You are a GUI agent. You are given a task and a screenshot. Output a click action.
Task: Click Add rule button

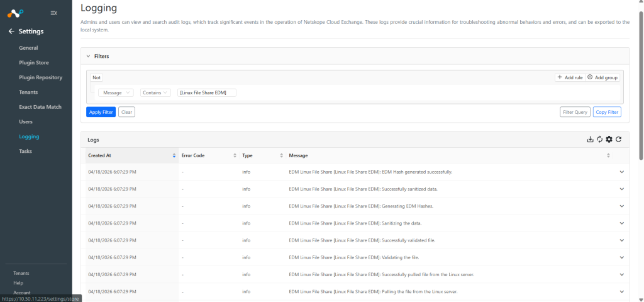point(570,77)
